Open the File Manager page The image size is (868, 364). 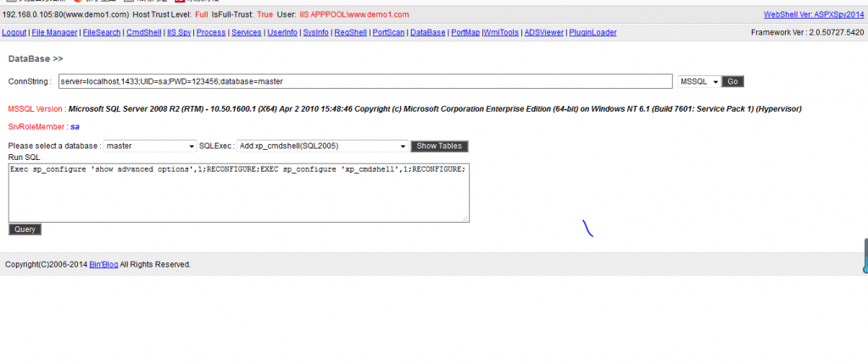click(x=54, y=33)
